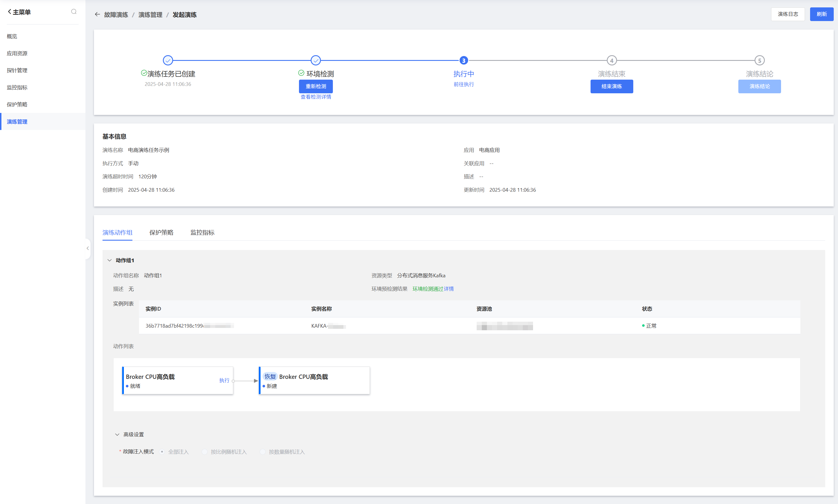Click the 结束演练 button
This screenshot has width=838, height=504.
click(x=612, y=86)
